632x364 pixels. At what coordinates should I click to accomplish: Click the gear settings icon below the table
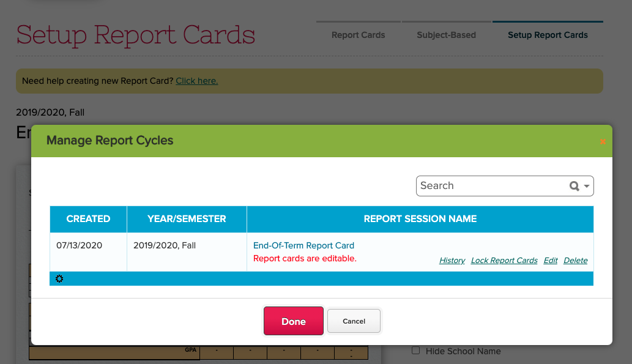pos(59,278)
